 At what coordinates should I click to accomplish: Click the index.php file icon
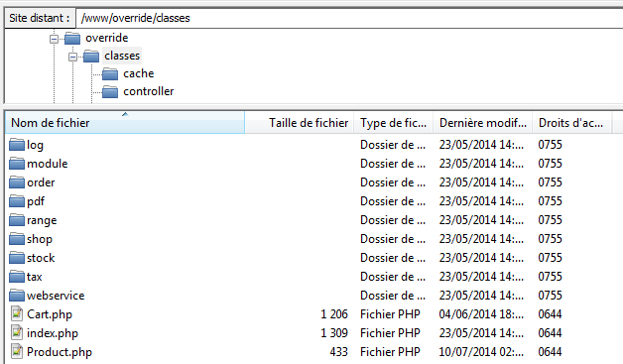click(17, 332)
